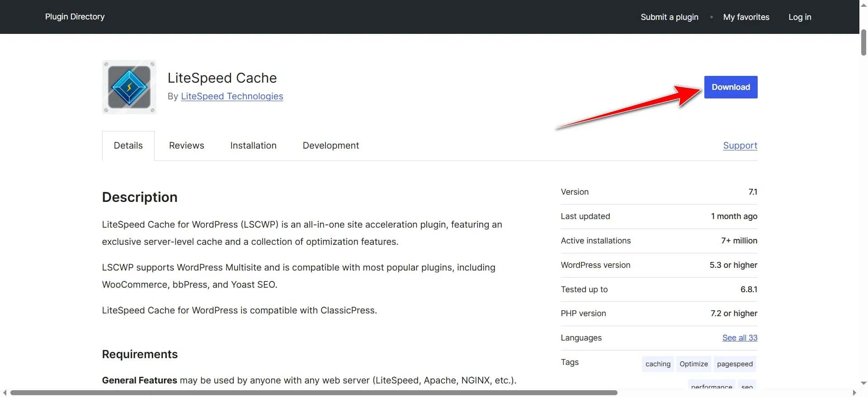Viewport: 868px width, 397px height.
Task: Click the Log in link
Action: 800,17
